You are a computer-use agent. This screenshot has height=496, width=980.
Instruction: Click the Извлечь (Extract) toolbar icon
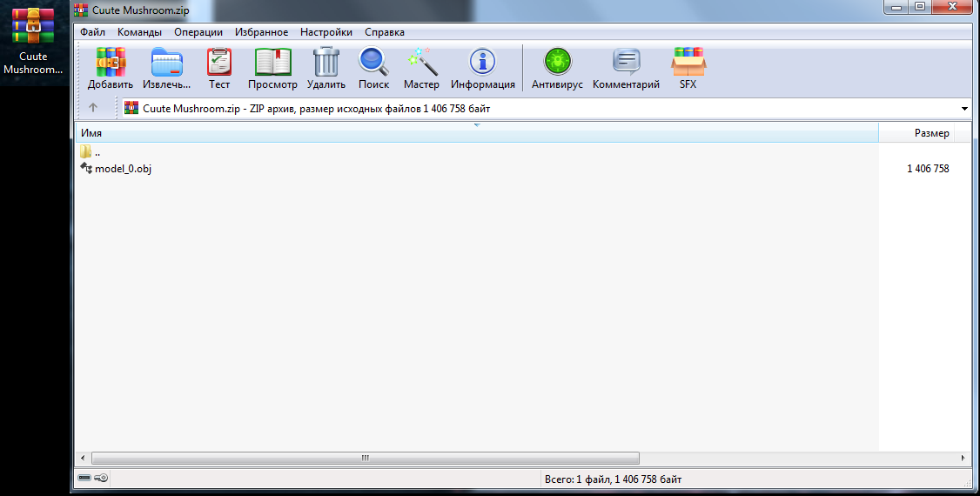(x=167, y=62)
